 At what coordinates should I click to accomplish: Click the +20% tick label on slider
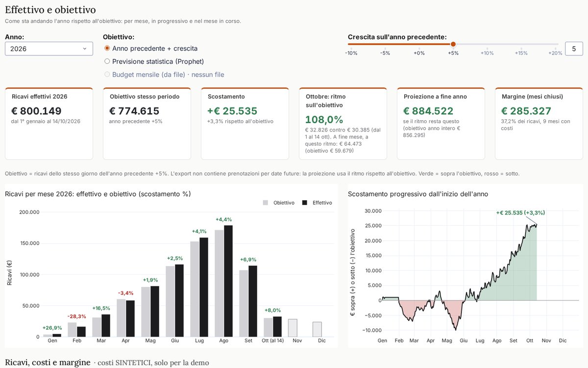(555, 53)
